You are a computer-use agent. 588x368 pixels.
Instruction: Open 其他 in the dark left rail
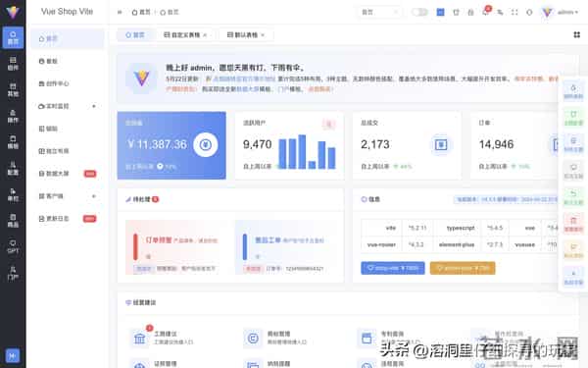coord(13,89)
